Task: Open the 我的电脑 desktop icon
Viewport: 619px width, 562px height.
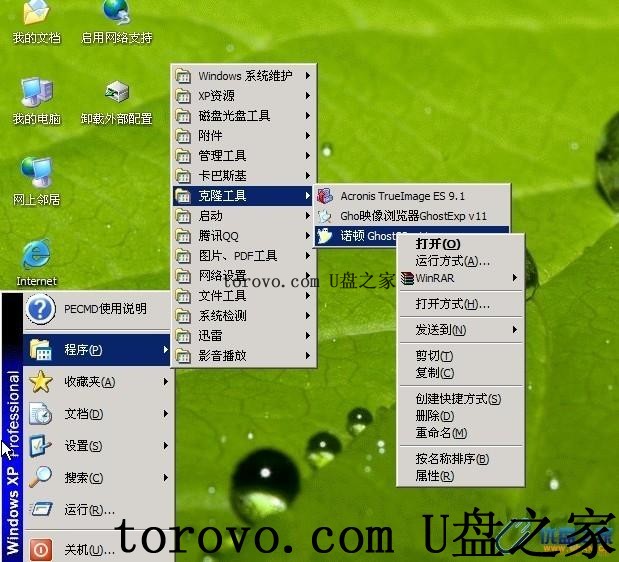Action: point(36,93)
